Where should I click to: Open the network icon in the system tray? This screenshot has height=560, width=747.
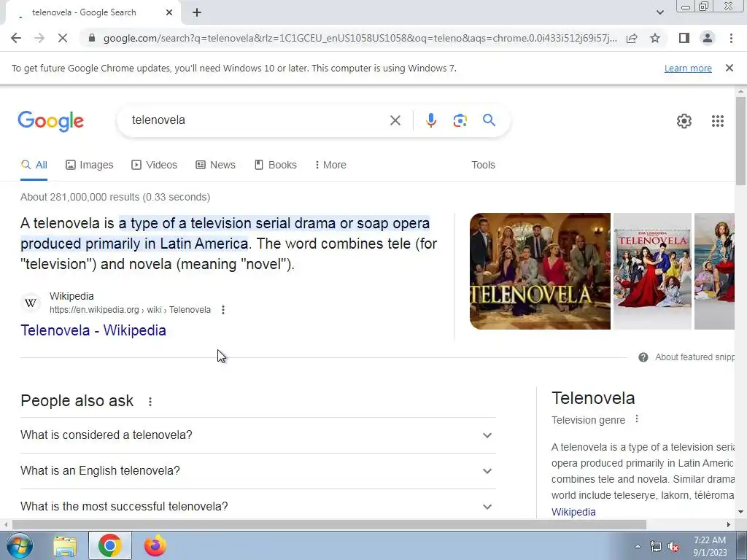656,547
